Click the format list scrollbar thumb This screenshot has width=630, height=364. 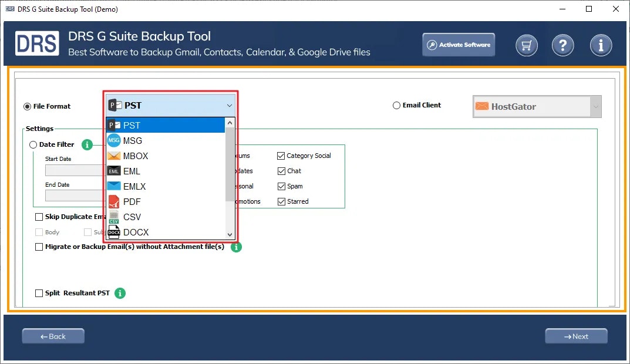230,164
